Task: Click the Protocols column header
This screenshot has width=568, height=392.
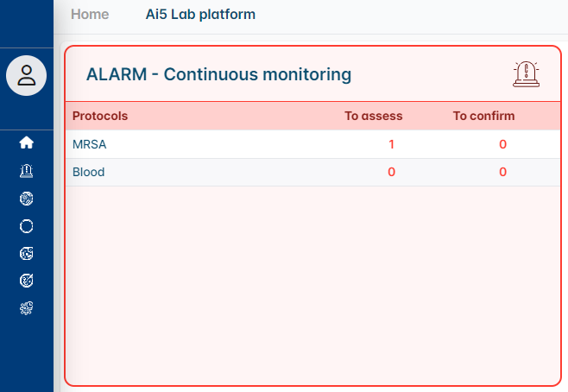Action: point(100,116)
